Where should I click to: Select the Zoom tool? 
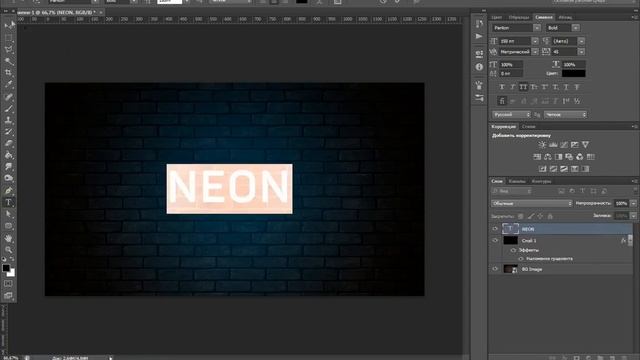click(x=9, y=249)
